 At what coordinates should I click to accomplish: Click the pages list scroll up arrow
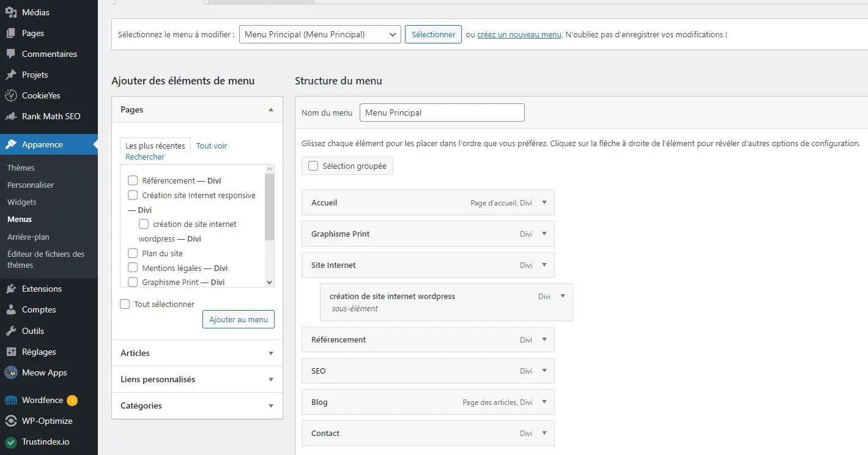tap(269, 169)
